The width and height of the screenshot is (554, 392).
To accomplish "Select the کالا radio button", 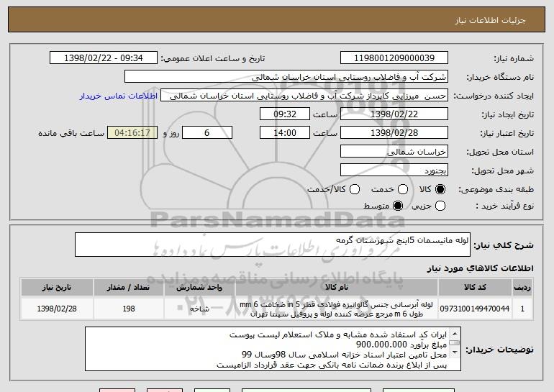I will (440, 190).
